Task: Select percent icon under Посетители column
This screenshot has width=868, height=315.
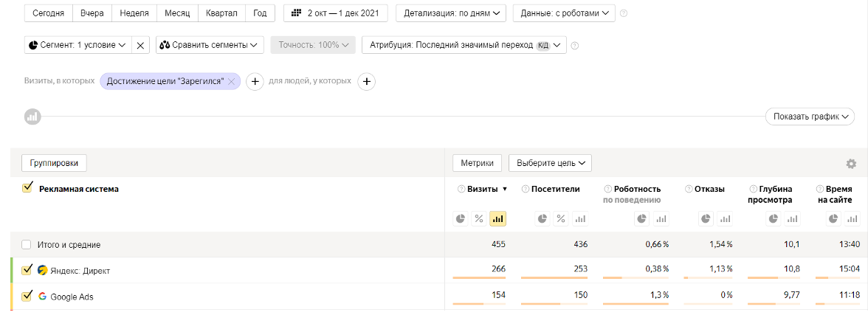Action: click(x=561, y=218)
